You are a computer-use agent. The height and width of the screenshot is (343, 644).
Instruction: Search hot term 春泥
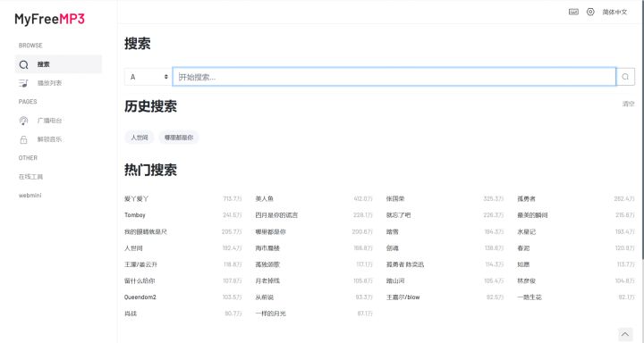(523, 248)
